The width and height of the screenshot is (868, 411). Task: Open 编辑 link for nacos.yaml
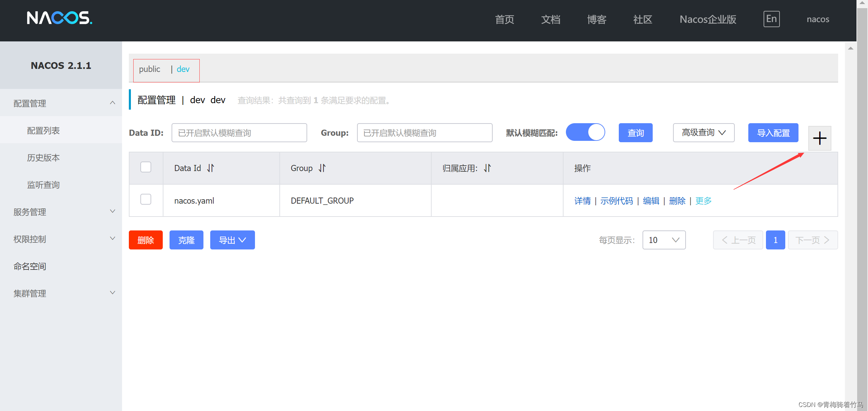click(651, 201)
